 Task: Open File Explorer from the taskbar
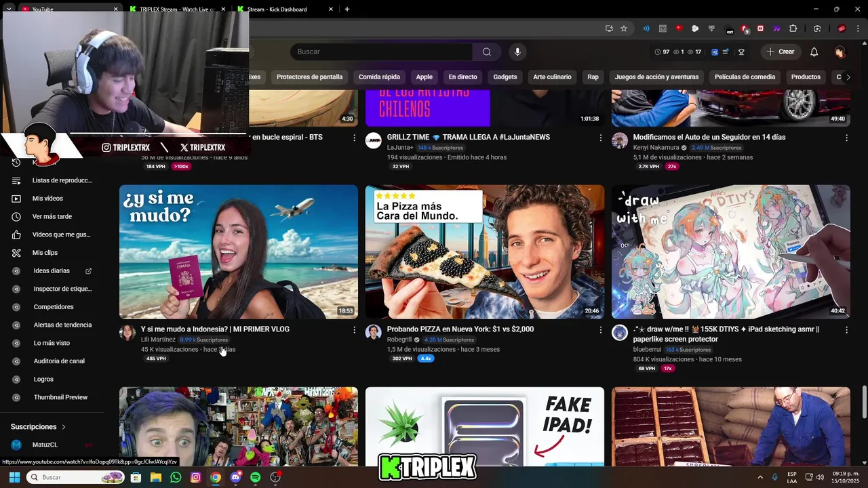point(155,477)
